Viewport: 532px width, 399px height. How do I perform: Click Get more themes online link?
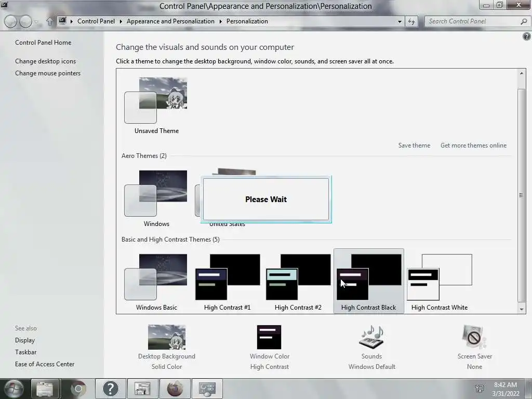click(473, 145)
